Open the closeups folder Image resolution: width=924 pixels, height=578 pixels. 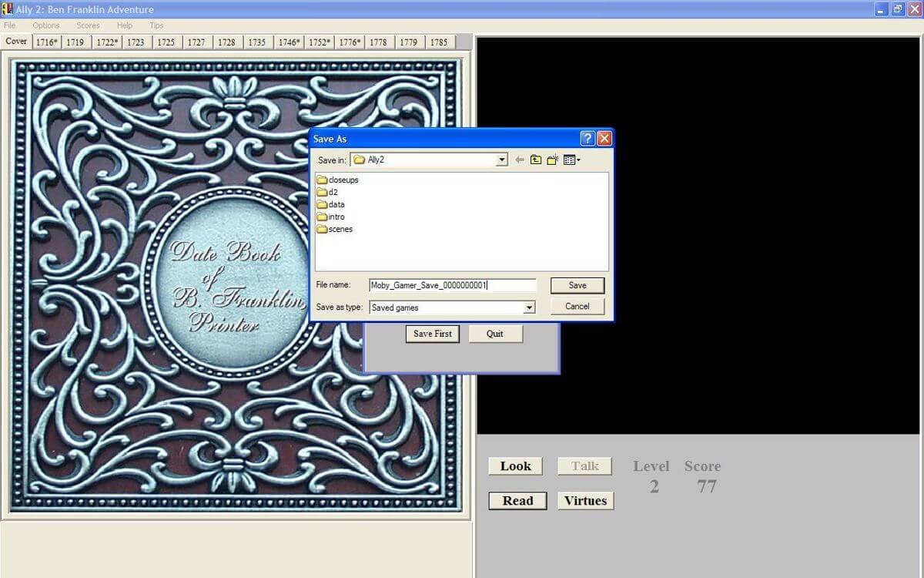click(337, 180)
